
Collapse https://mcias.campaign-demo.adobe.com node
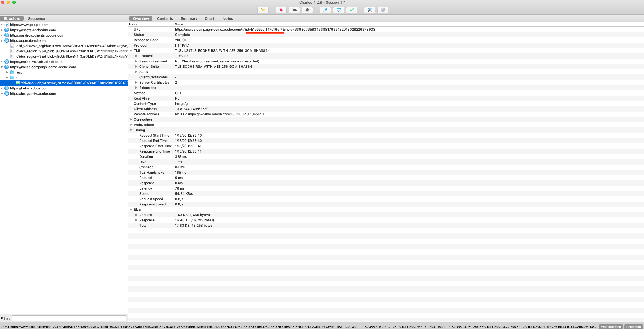pyautogui.click(x=2, y=67)
